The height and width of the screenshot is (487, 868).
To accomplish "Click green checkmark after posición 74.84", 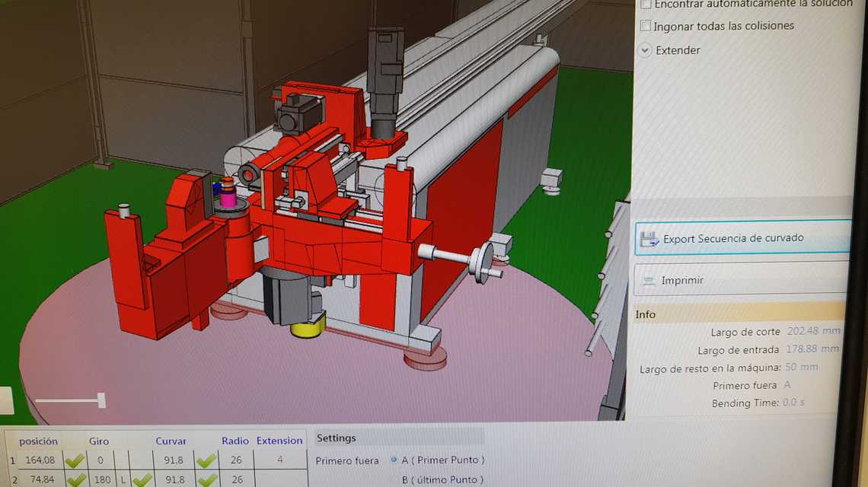I will coord(75,480).
